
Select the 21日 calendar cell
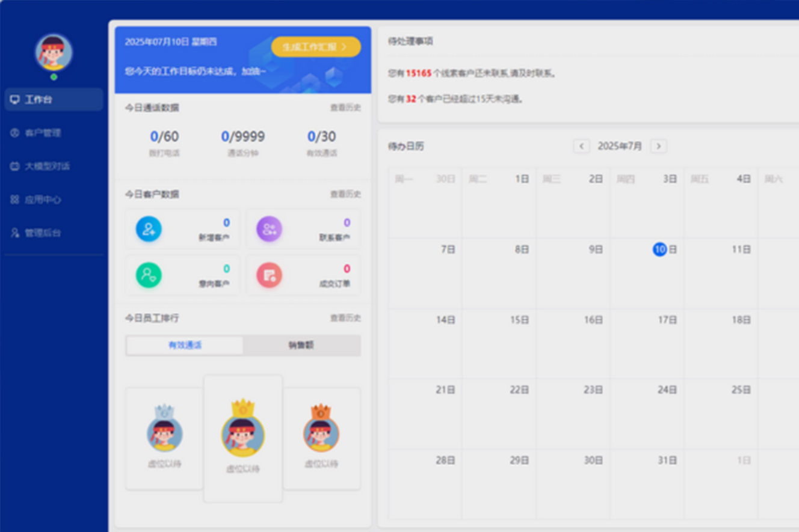(x=425, y=414)
